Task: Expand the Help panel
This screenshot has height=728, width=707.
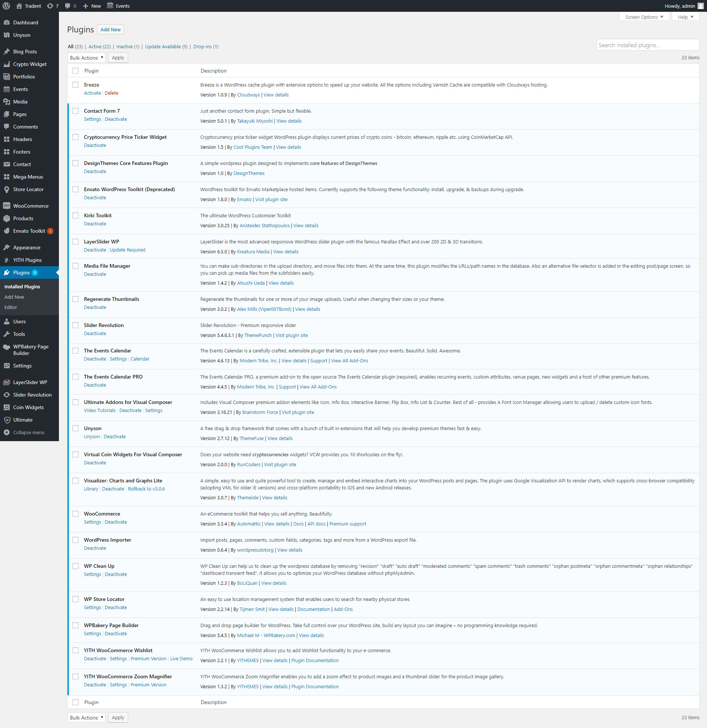Action: [685, 17]
